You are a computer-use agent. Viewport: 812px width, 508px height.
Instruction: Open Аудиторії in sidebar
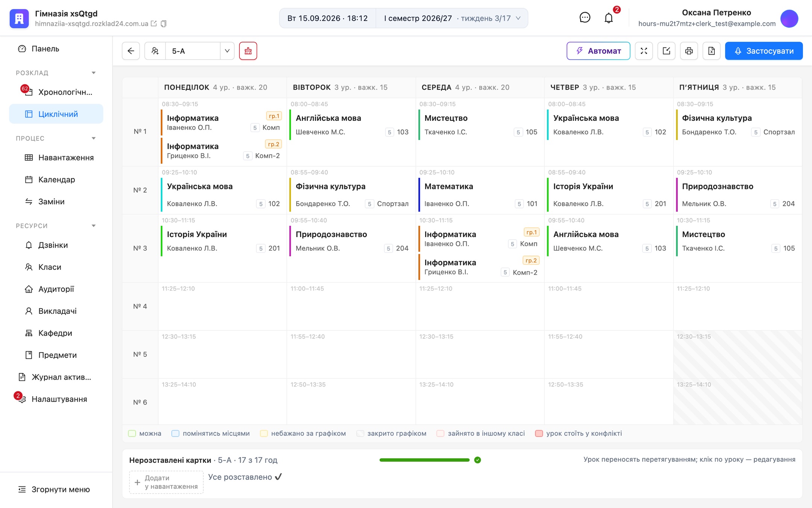coord(56,289)
